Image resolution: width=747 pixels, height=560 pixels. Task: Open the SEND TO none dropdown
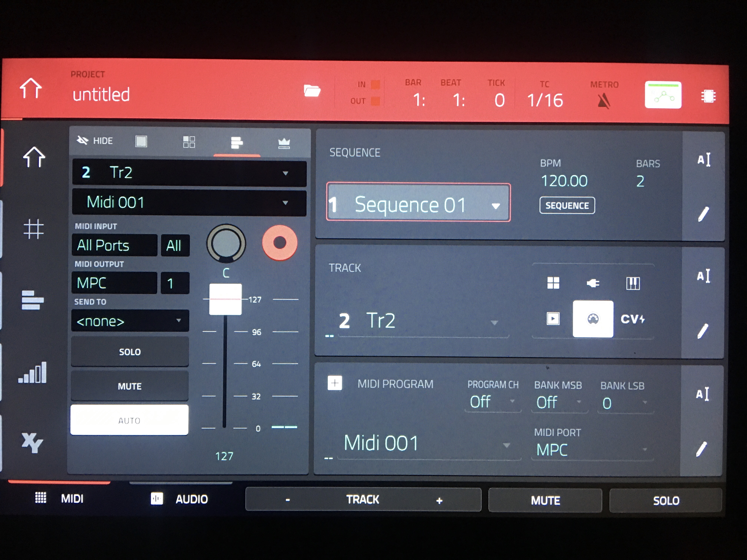[130, 321]
